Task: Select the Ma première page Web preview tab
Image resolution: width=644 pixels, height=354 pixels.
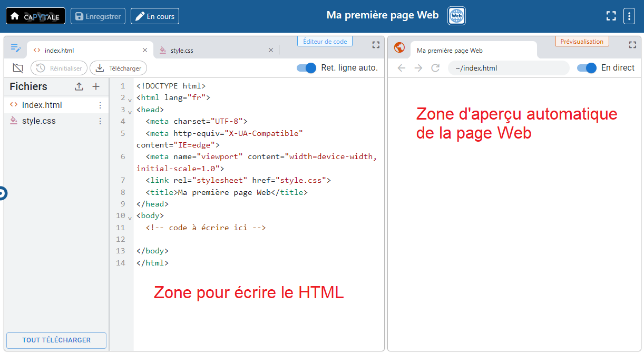Action: [x=473, y=51]
